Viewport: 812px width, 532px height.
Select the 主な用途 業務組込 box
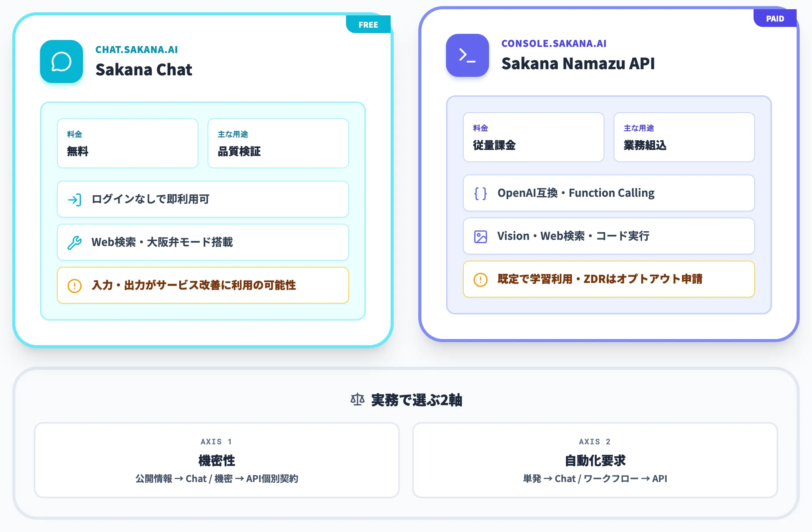684,137
